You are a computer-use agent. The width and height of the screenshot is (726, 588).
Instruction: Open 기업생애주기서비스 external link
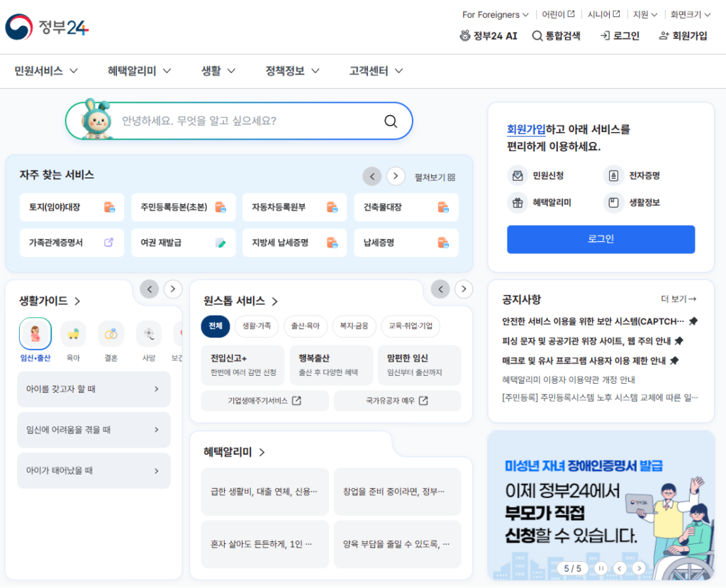(265, 401)
